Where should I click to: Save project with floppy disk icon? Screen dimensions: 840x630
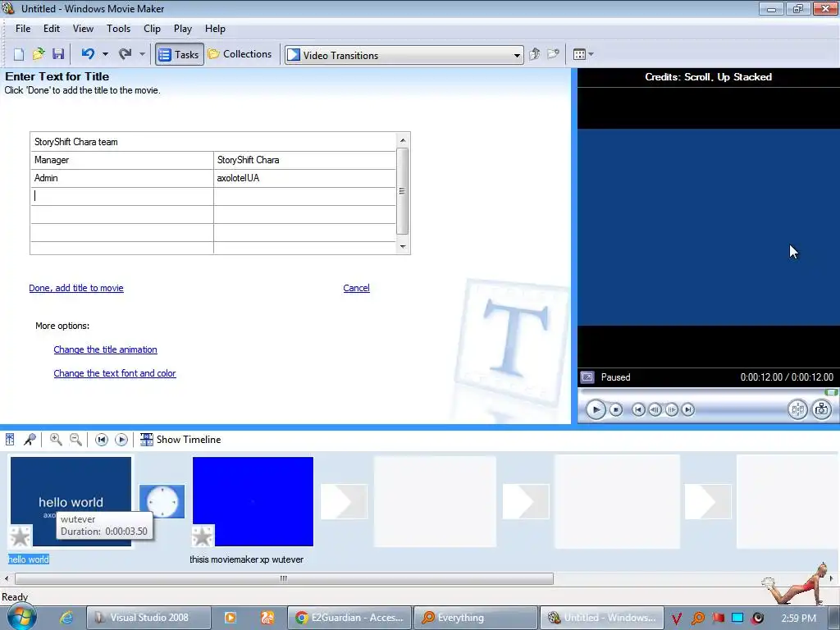tap(58, 54)
